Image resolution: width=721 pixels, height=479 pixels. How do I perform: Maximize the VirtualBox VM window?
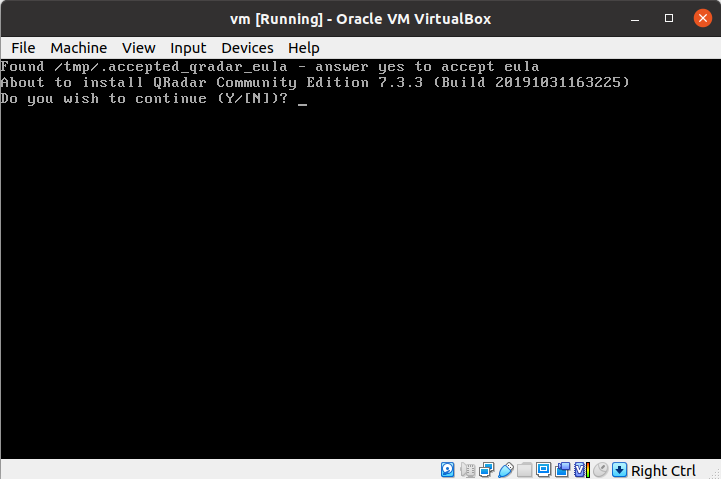(x=669, y=18)
